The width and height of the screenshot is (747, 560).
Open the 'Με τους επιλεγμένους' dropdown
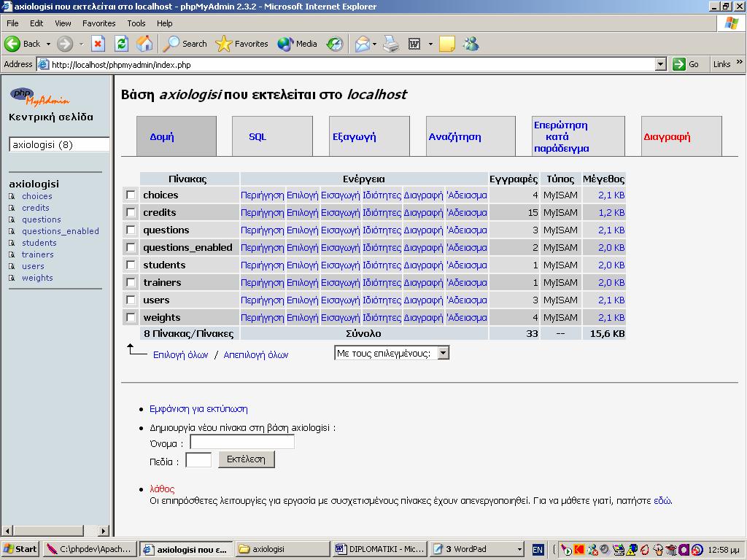[x=392, y=354]
